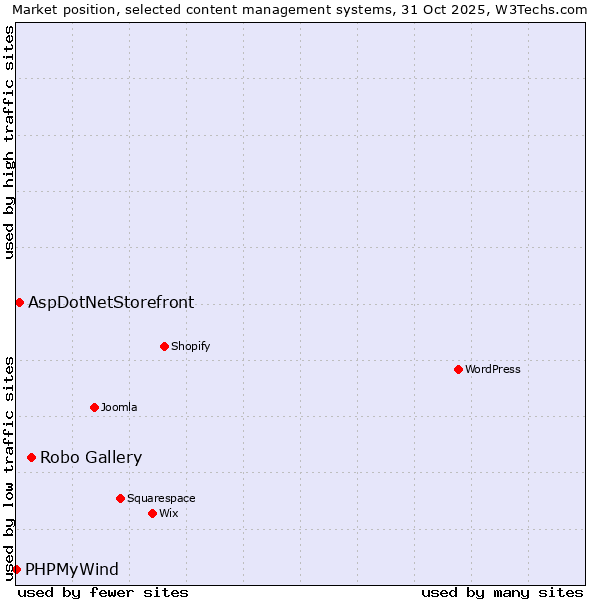
Task: Select the WordPress red diamond marker
Action: (458, 369)
